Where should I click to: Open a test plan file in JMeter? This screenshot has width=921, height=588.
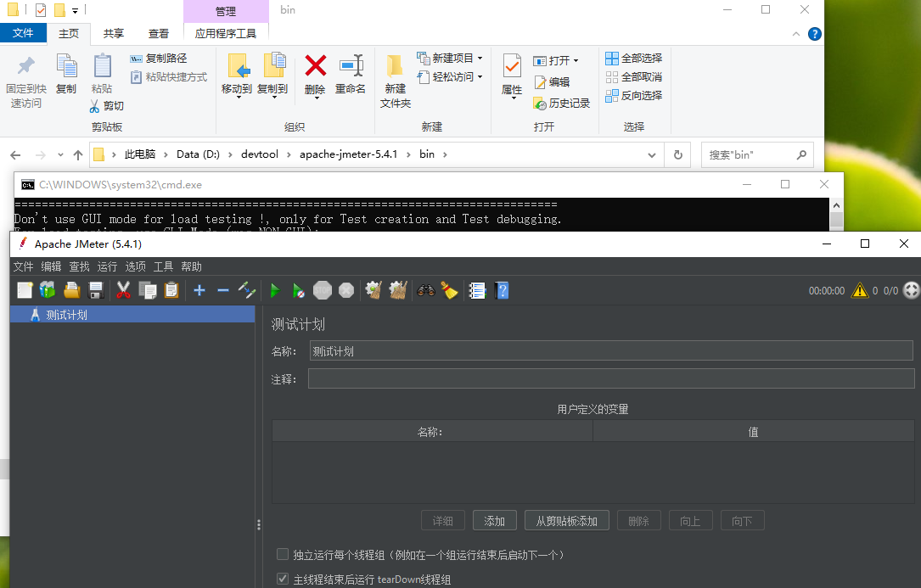click(71, 290)
